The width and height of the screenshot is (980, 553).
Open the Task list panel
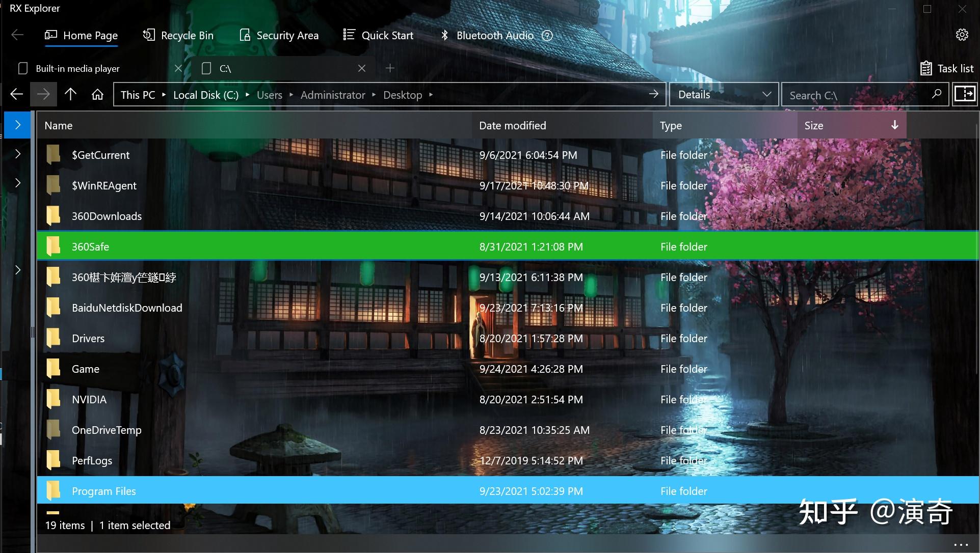[x=947, y=68]
